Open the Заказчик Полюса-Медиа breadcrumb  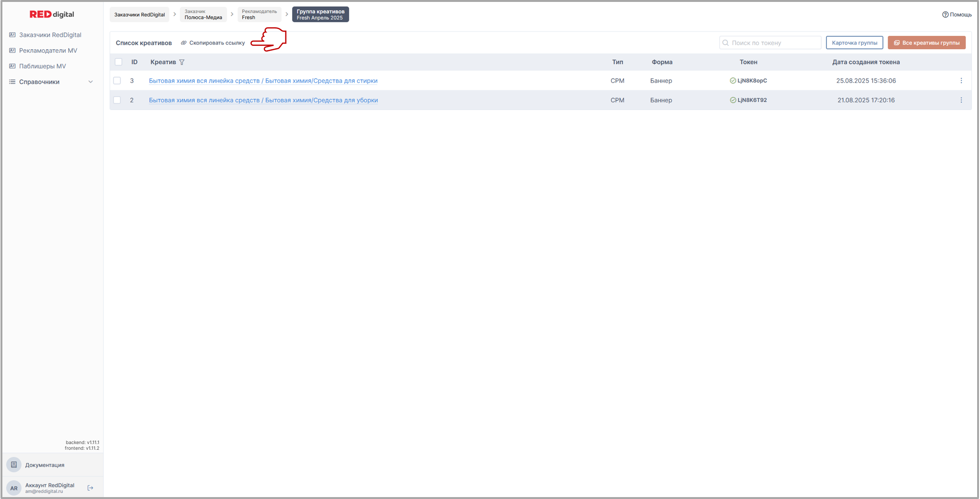click(x=203, y=15)
